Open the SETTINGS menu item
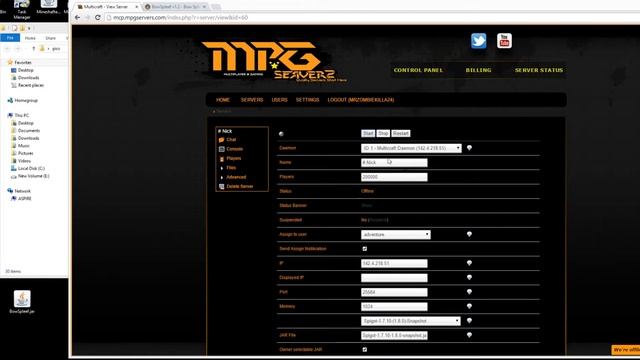 307,100
